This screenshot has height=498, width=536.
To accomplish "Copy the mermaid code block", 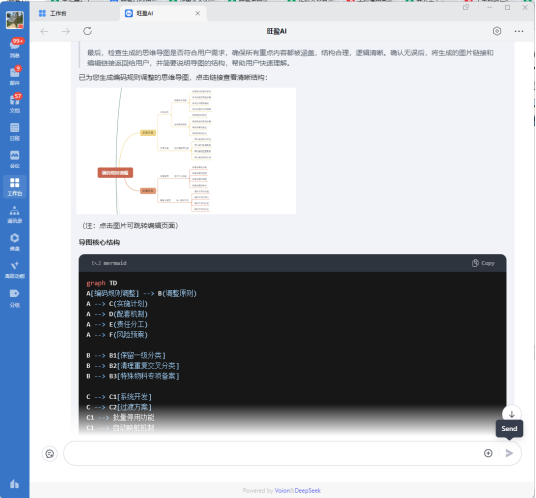I will [x=483, y=263].
